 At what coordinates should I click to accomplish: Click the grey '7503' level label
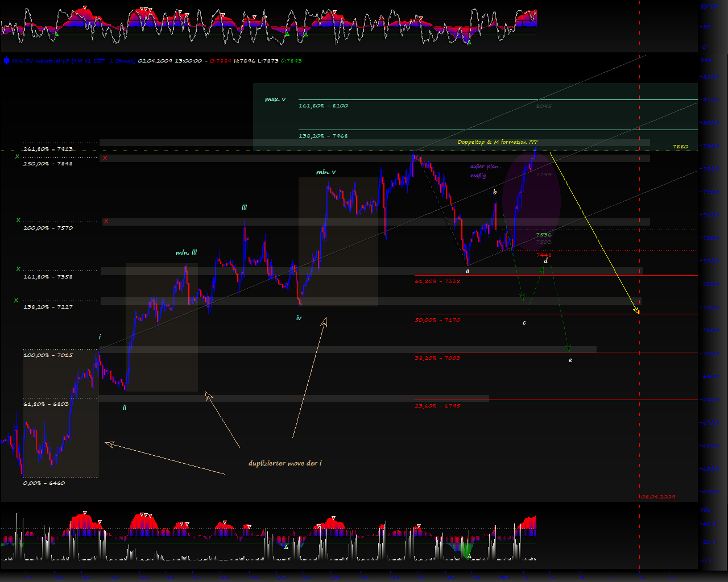[544, 242]
